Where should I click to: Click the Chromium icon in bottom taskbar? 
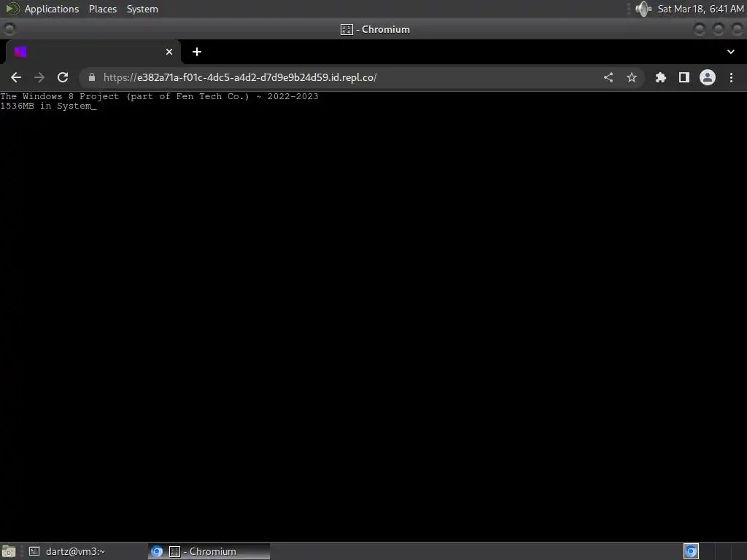point(157,551)
